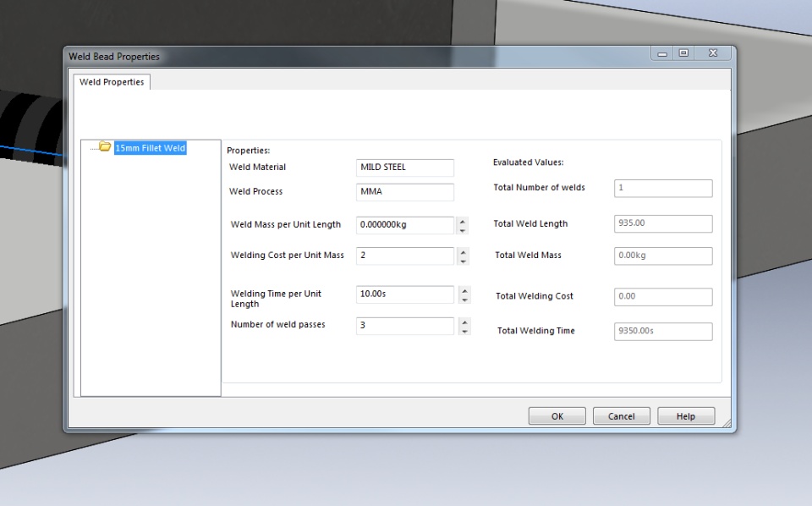Click the resize grip at dialog corner
Image resolution: width=812 pixels, height=506 pixels.
727,423
